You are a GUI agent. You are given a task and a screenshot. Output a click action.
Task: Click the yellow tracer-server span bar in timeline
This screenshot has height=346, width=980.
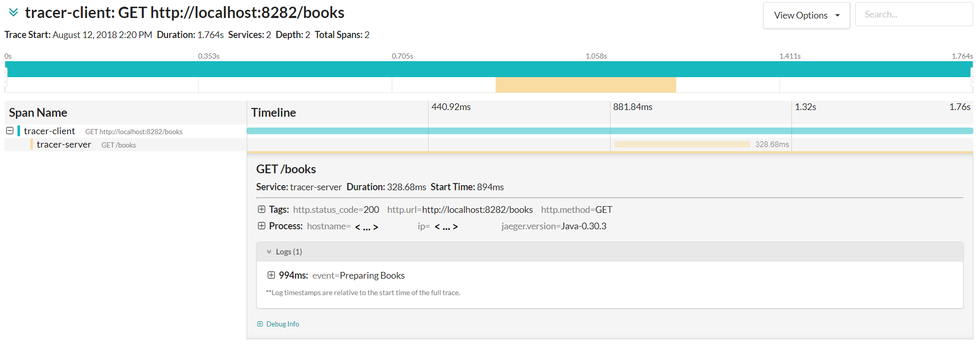682,144
